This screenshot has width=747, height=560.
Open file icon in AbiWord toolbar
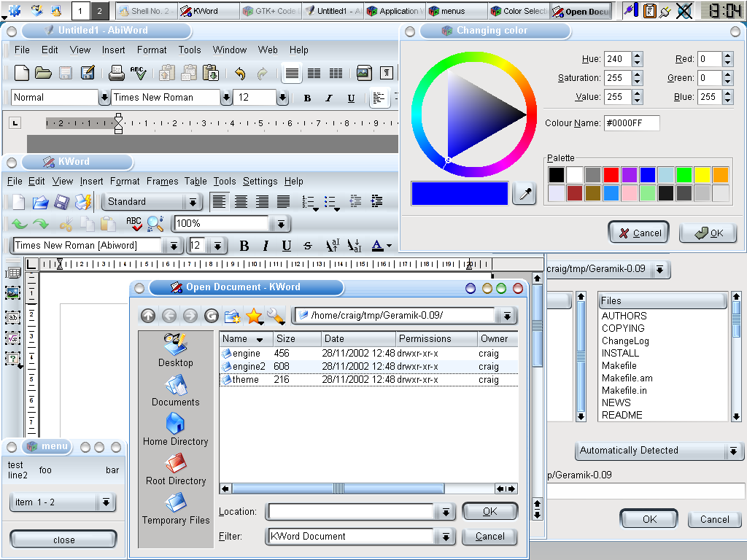tap(43, 73)
